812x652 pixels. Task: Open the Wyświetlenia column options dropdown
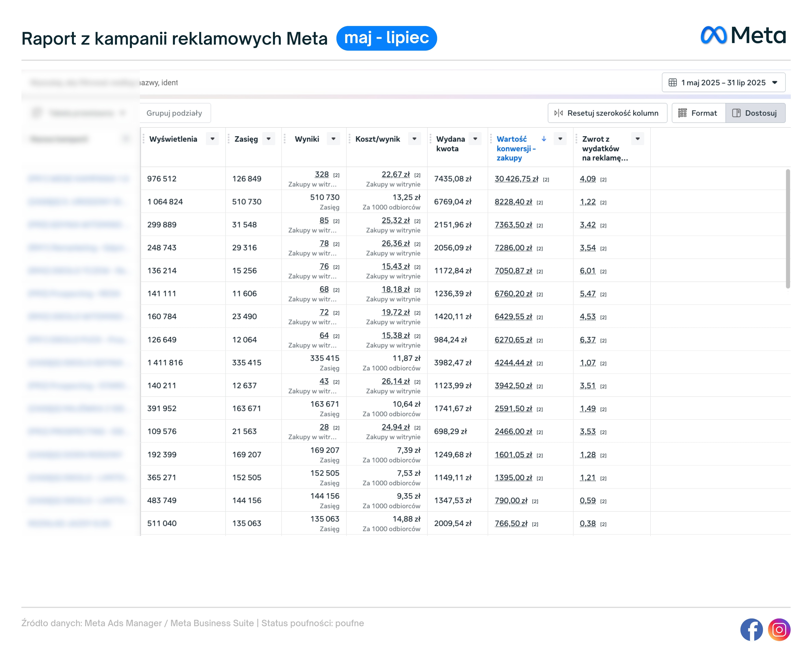pos(212,139)
